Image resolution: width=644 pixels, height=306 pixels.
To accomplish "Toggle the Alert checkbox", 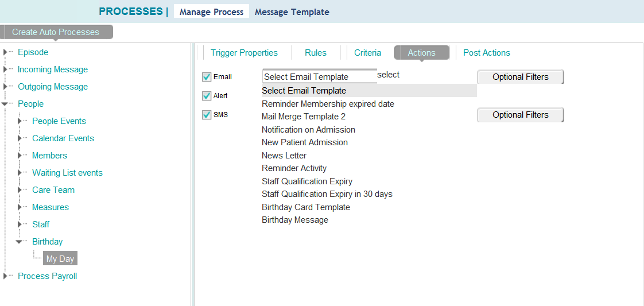I will (207, 96).
